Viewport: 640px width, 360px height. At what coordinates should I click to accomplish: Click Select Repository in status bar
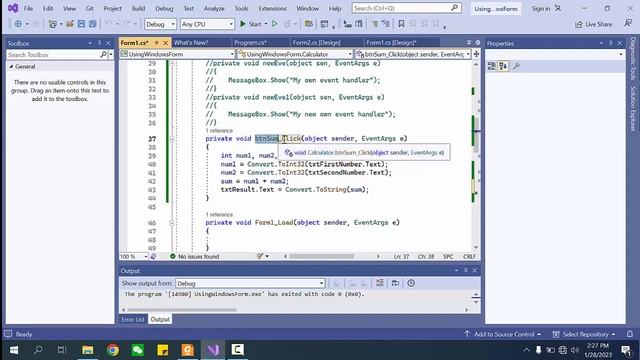pos(584,334)
